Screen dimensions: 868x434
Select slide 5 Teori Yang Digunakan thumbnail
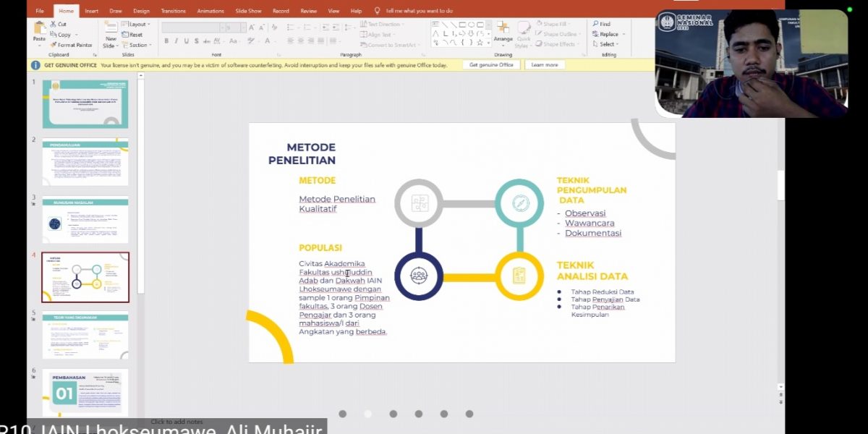click(85, 335)
